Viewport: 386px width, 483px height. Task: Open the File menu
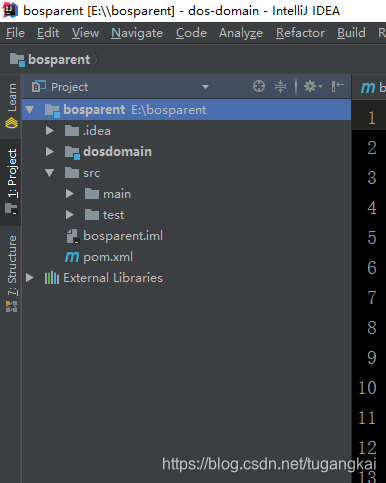15,33
